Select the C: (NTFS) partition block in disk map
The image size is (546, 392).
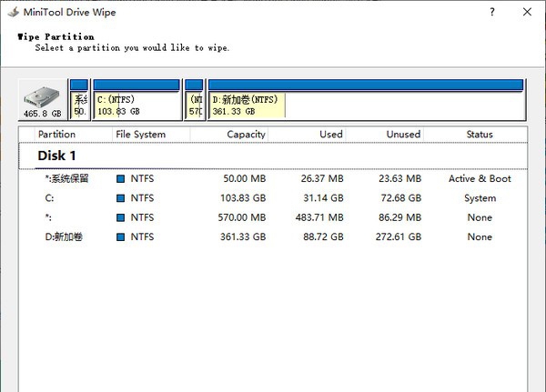click(x=136, y=100)
